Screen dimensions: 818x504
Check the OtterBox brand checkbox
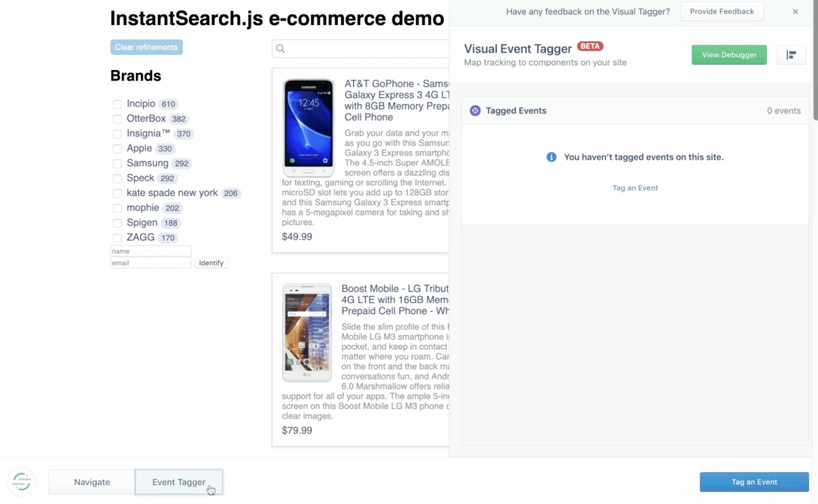tap(117, 119)
